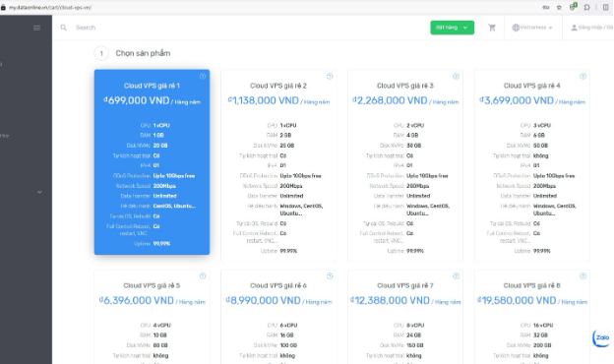
Task: Click the 3,699,000 VND price
Action: (517, 100)
